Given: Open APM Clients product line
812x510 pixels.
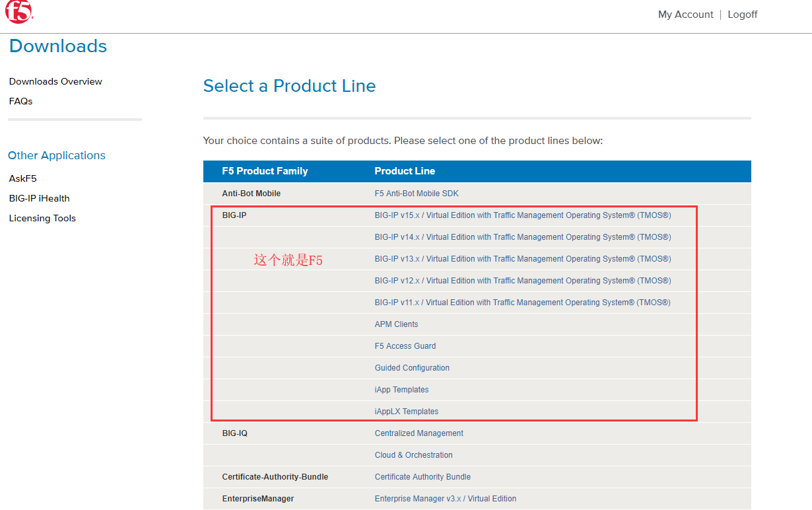Looking at the screenshot, I should point(396,324).
